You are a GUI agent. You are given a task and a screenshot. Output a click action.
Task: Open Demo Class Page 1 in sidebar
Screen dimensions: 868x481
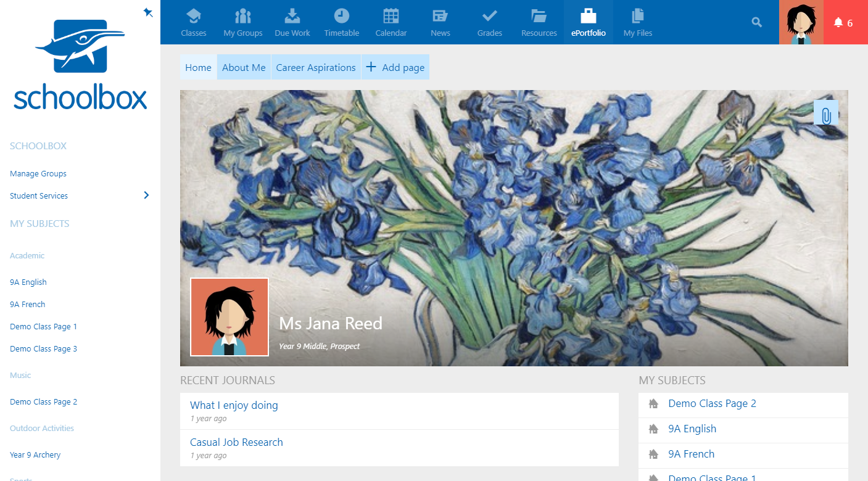tap(44, 327)
